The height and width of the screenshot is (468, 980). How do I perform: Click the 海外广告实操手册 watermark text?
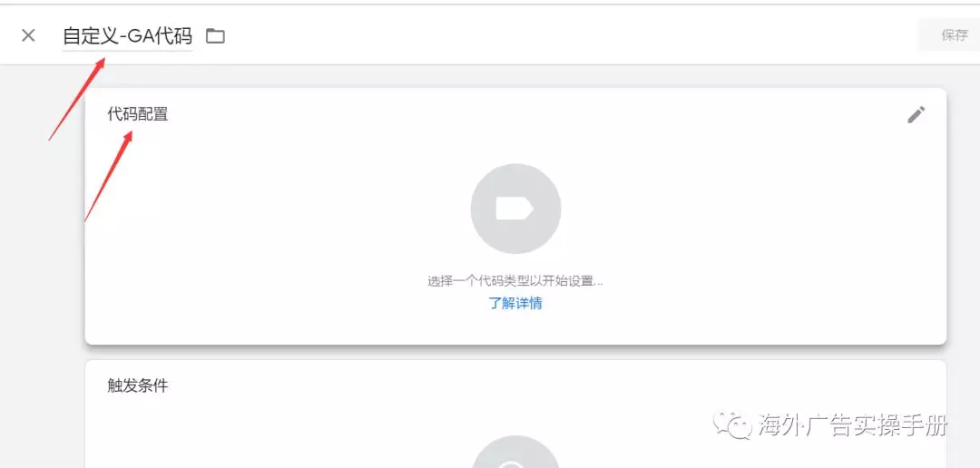(x=853, y=425)
